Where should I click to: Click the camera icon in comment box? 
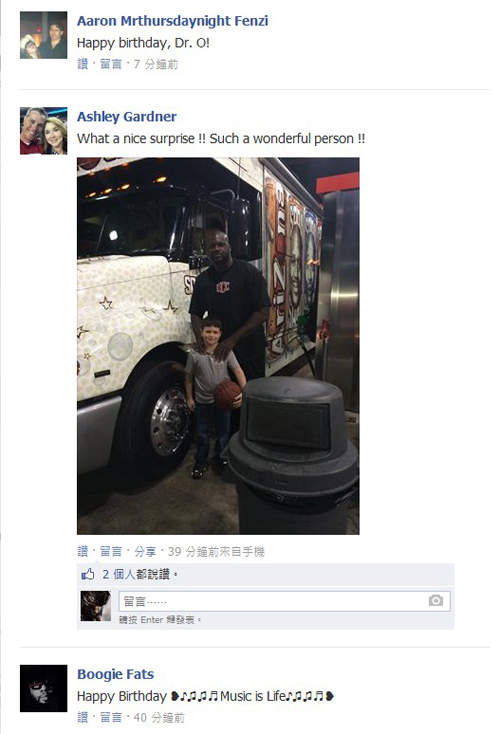click(435, 600)
